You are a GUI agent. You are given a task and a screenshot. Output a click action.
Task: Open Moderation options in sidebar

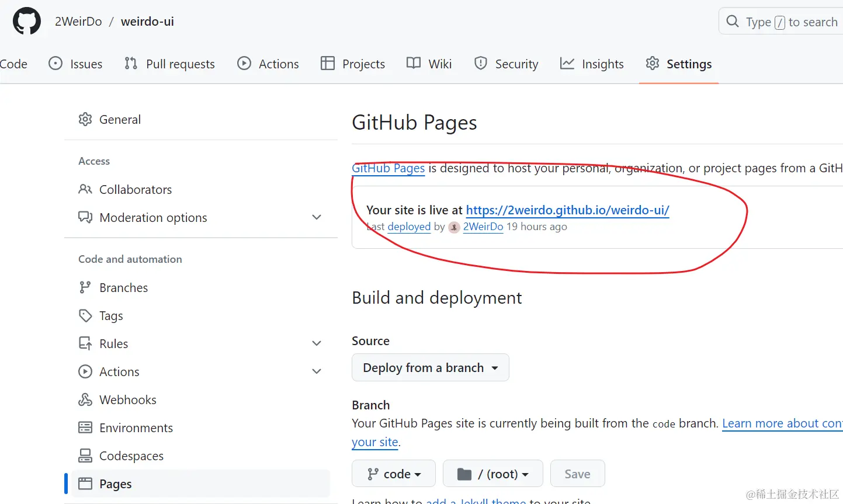click(153, 217)
